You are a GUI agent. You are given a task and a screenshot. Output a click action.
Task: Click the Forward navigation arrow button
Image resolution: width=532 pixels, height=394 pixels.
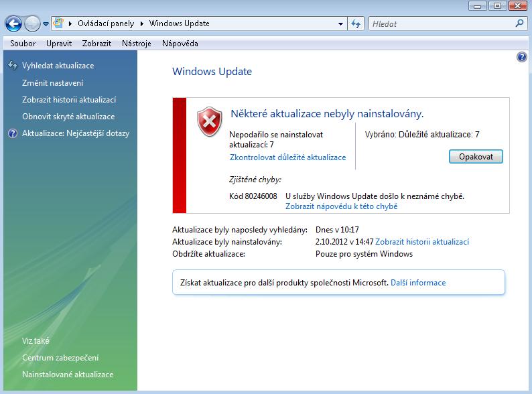(32, 23)
